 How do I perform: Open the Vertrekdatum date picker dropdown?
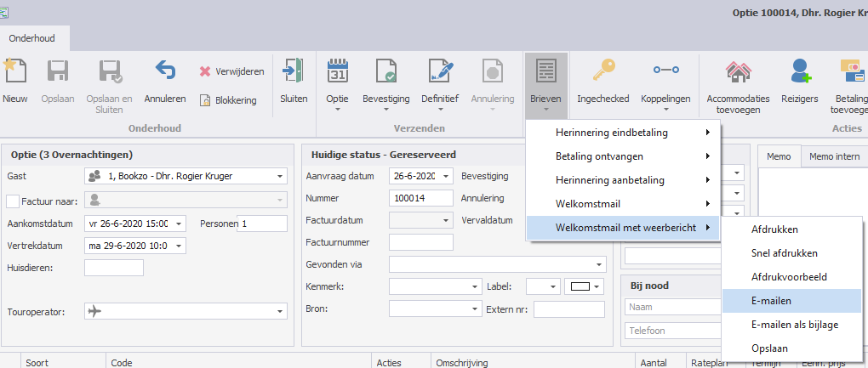point(178,246)
